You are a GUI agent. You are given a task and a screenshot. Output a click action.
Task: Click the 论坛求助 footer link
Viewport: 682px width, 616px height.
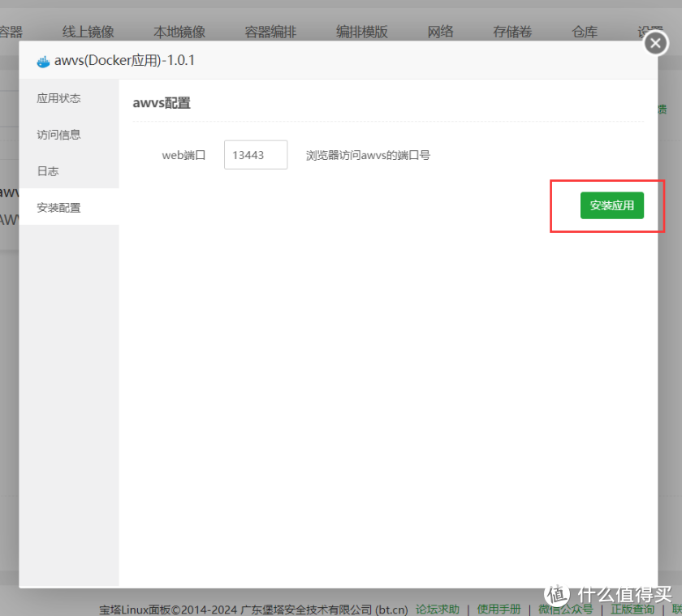coord(438,609)
